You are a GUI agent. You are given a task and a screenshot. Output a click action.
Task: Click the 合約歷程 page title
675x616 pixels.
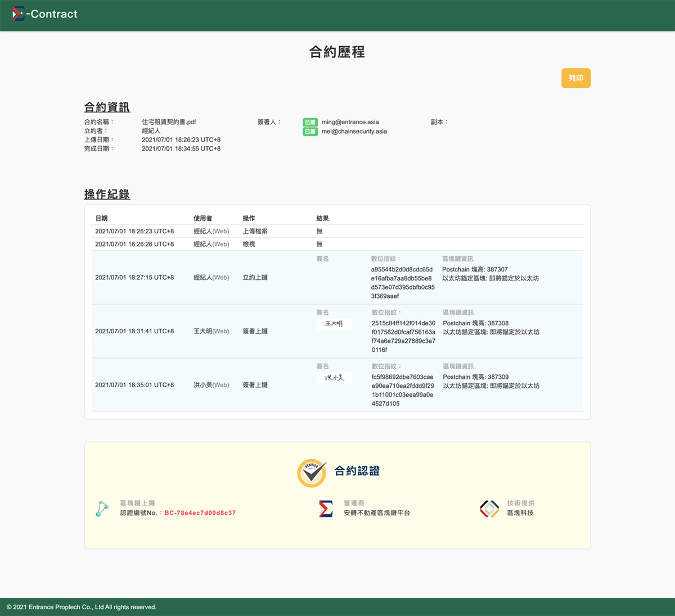[x=337, y=52]
